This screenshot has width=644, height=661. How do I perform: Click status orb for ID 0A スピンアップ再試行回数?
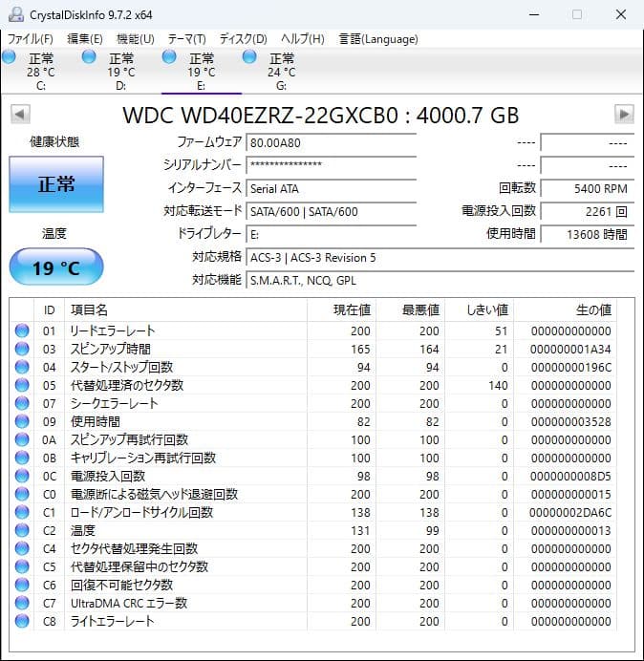click(x=22, y=439)
